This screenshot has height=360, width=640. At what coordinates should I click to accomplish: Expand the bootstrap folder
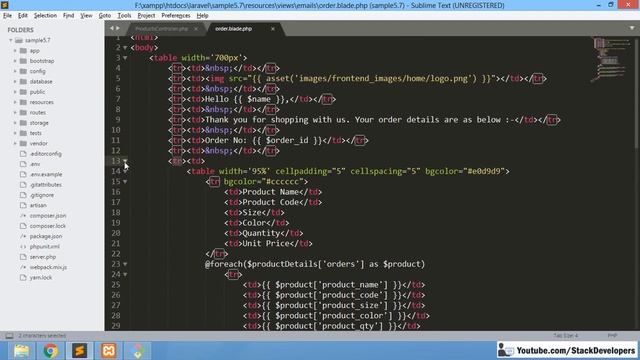(x=15, y=61)
